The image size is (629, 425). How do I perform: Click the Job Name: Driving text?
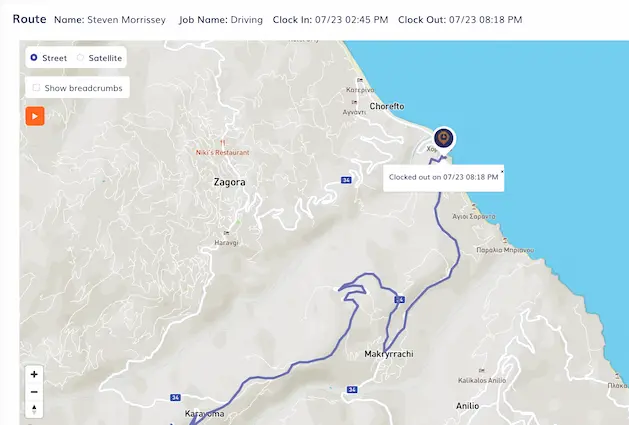tap(221, 20)
